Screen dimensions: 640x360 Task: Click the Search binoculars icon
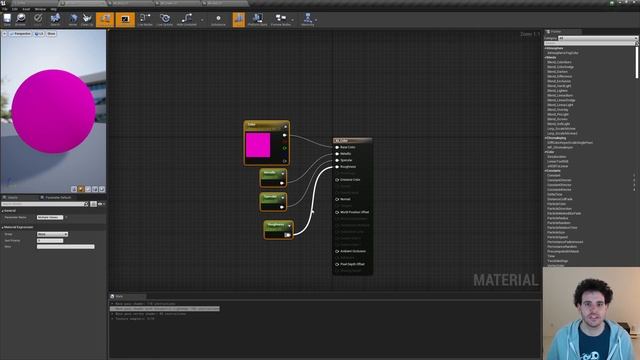coord(55,19)
